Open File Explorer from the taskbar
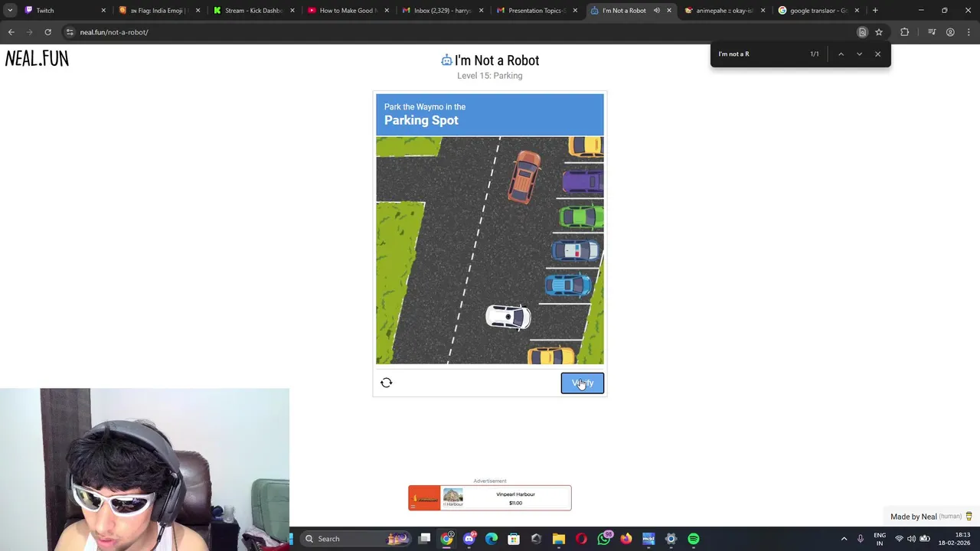Screen dimensions: 980x551 point(559,539)
